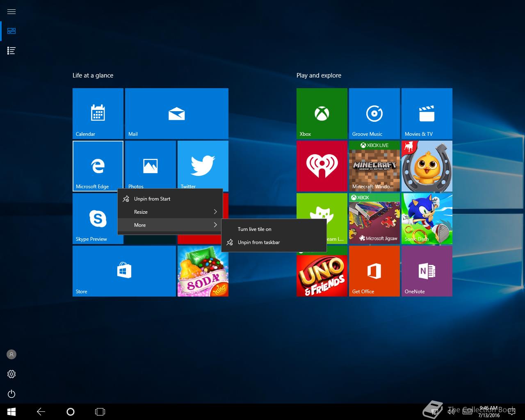525x420 pixels.
Task: Launch Skype Preview tile
Action: [x=95, y=219]
